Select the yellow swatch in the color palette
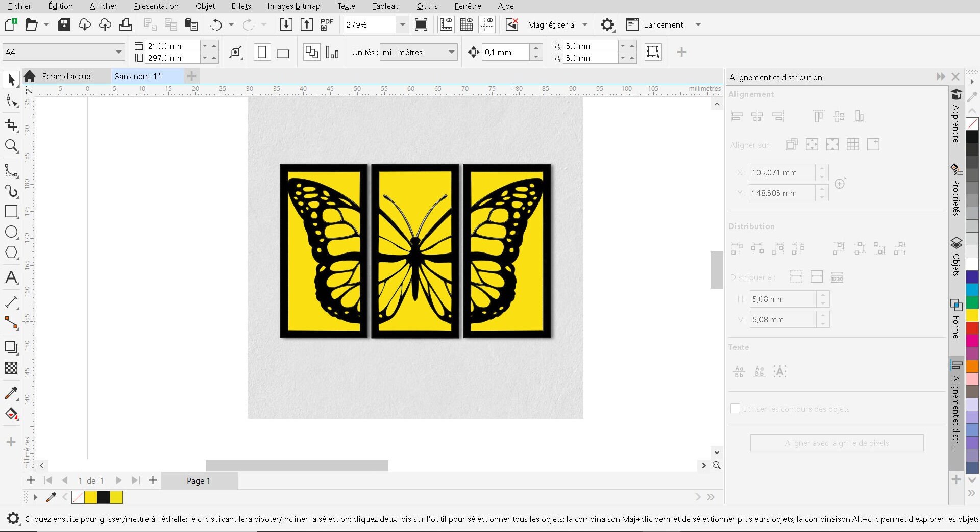The height and width of the screenshot is (532, 980). tap(972, 315)
